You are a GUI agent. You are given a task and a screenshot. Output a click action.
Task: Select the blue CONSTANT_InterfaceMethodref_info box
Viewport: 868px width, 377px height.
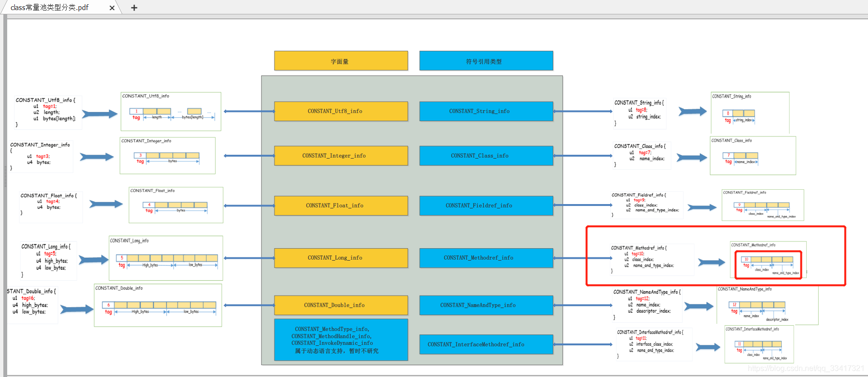coord(486,344)
